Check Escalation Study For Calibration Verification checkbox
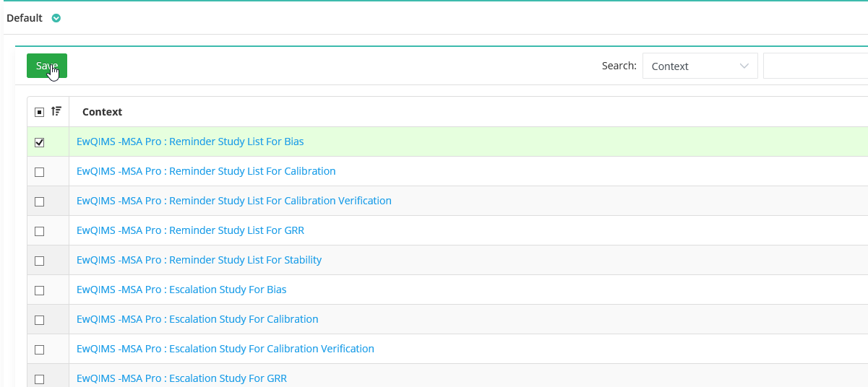This screenshot has width=868, height=387. click(39, 349)
